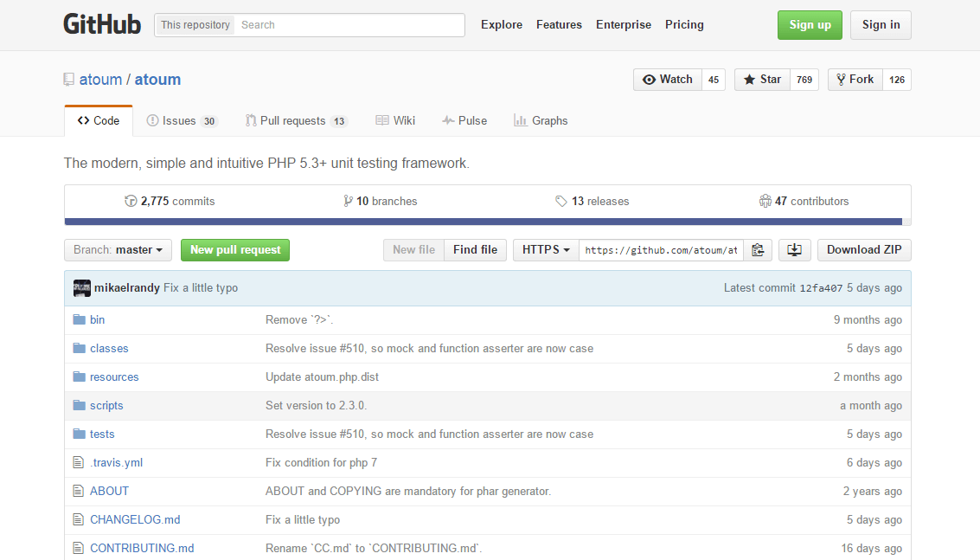The width and height of the screenshot is (980, 560).
Task: Click the clone in desktop icon
Action: 794,249
